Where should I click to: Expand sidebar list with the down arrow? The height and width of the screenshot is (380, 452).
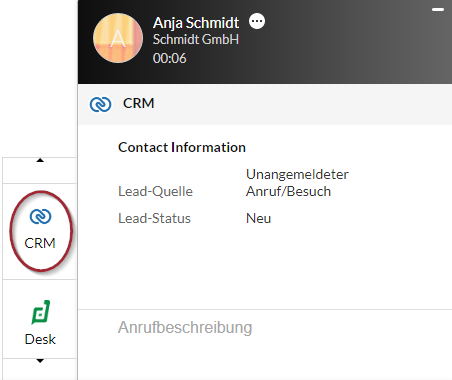click(x=40, y=361)
